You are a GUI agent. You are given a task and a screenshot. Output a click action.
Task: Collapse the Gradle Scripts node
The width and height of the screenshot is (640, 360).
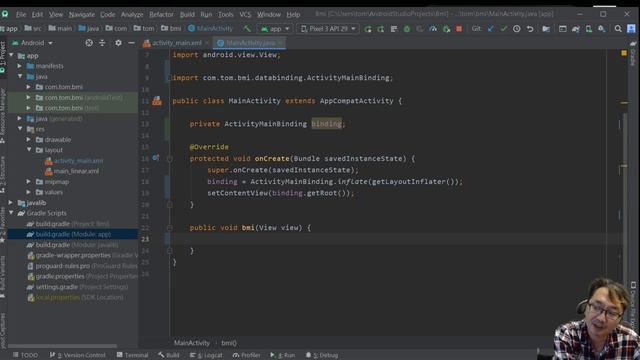[x=11, y=213]
